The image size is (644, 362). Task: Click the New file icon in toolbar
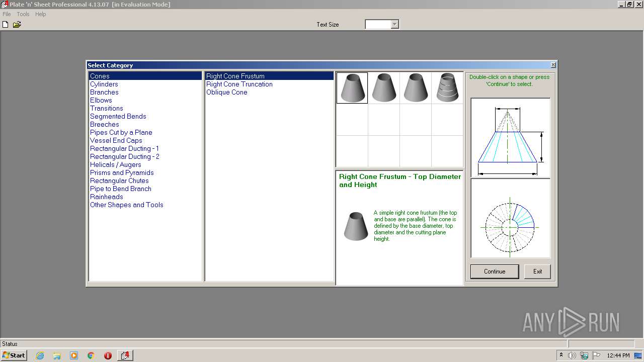pyautogui.click(x=6, y=24)
